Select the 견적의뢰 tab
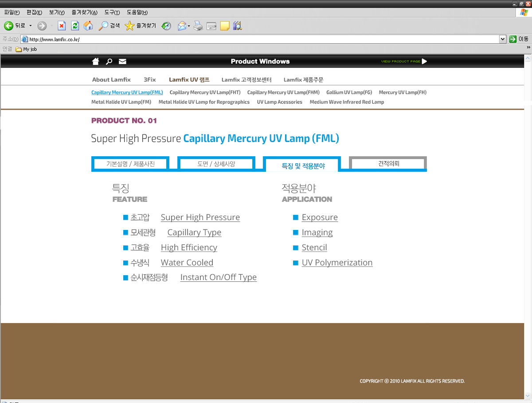The width and height of the screenshot is (532, 403). pos(388,163)
